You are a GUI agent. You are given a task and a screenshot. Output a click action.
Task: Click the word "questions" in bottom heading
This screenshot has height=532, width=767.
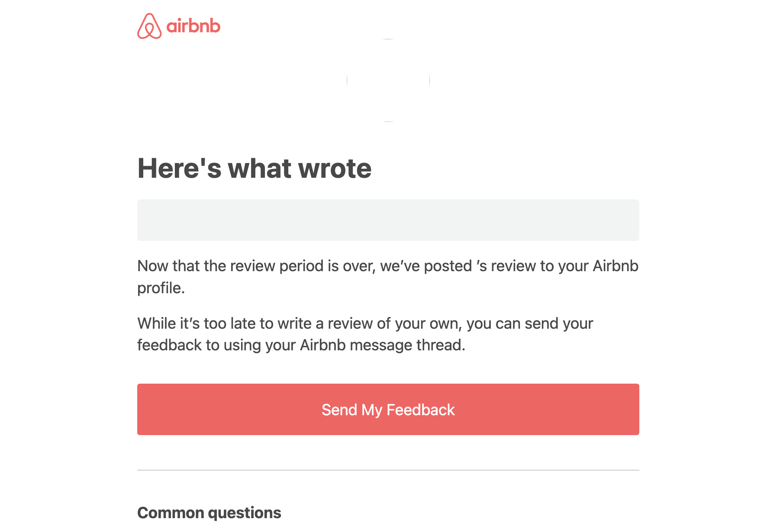tap(245, 513)
